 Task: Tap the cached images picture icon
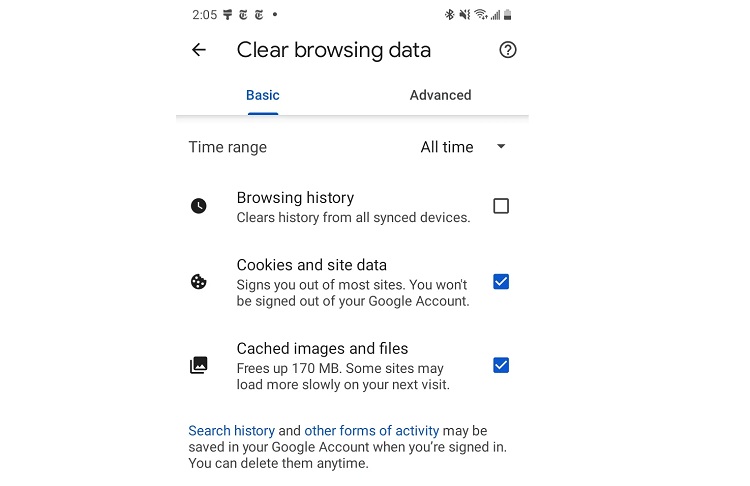point(199,365)
